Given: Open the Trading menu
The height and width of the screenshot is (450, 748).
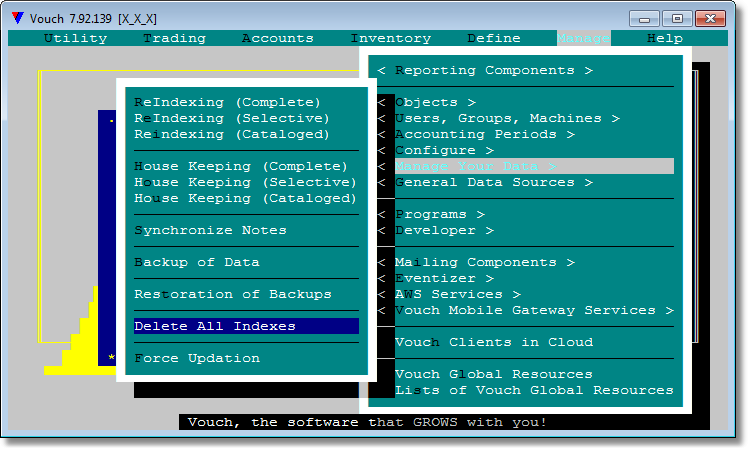Looking at the screenshot, I should (175, 38).
